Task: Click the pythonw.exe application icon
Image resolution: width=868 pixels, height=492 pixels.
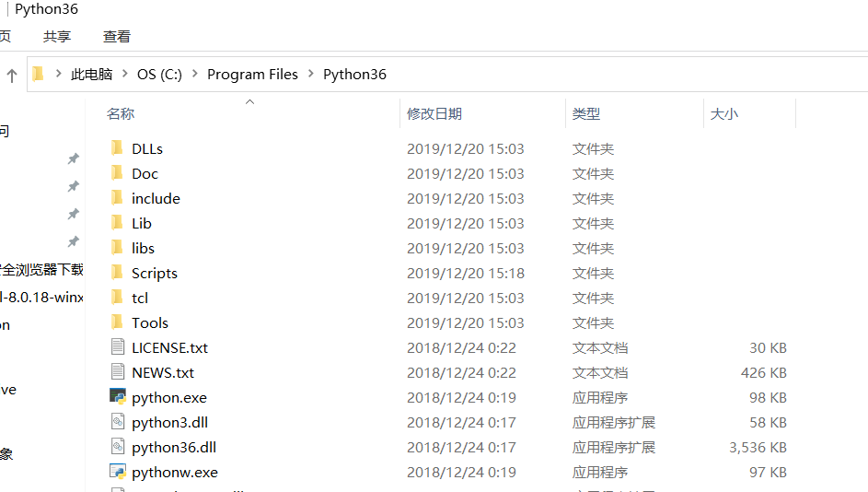Action: tap(117, 472)
